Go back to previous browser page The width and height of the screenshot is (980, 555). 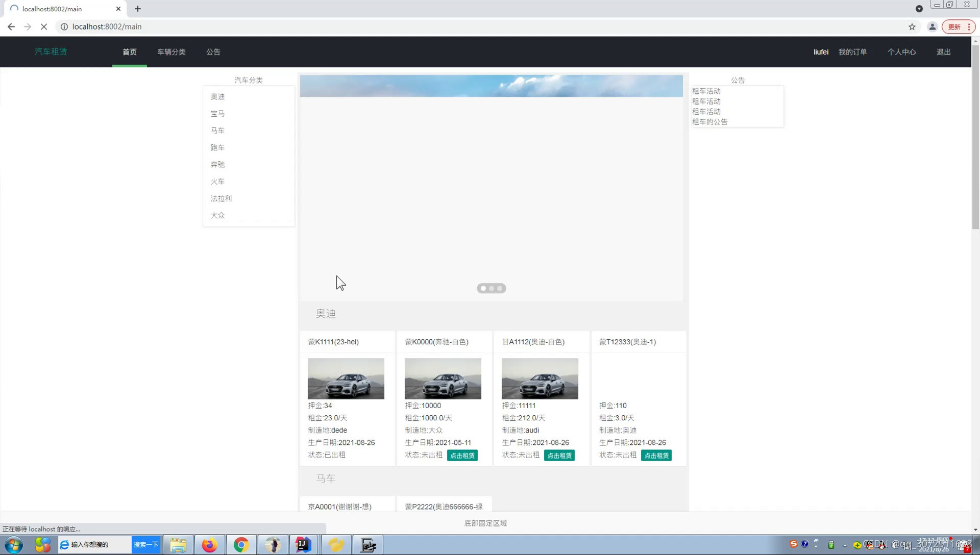coord(11,27)
